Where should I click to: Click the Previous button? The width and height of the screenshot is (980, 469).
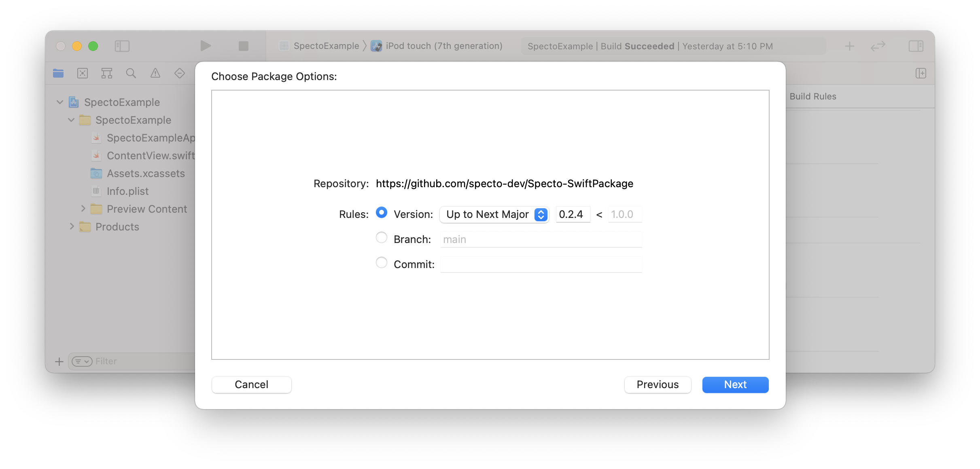[x=658, y=384]
